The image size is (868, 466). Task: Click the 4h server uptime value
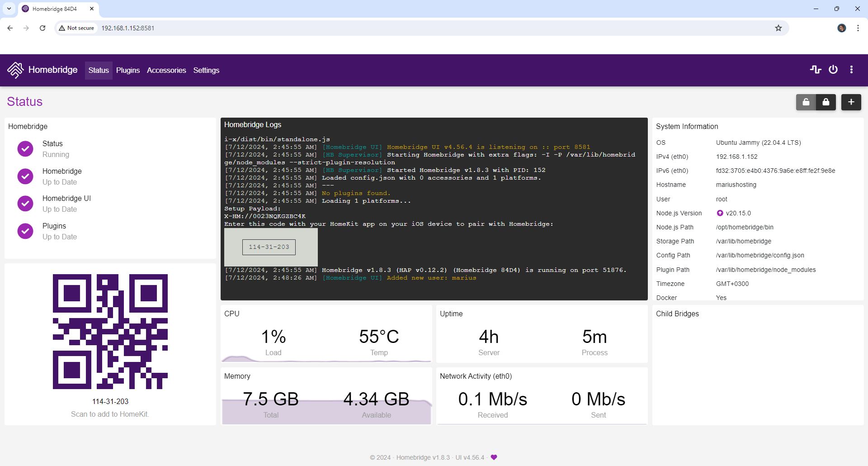pos(489,337)
